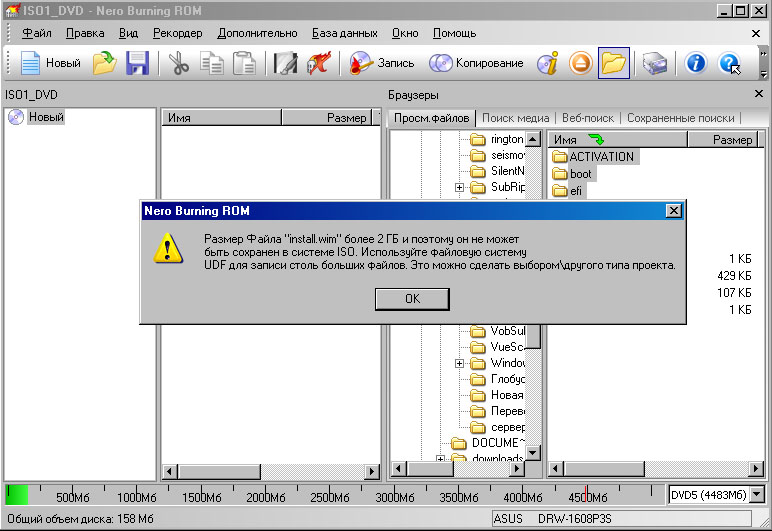
Task: Click the New compilation toolbar button
Action: (50, 63)
